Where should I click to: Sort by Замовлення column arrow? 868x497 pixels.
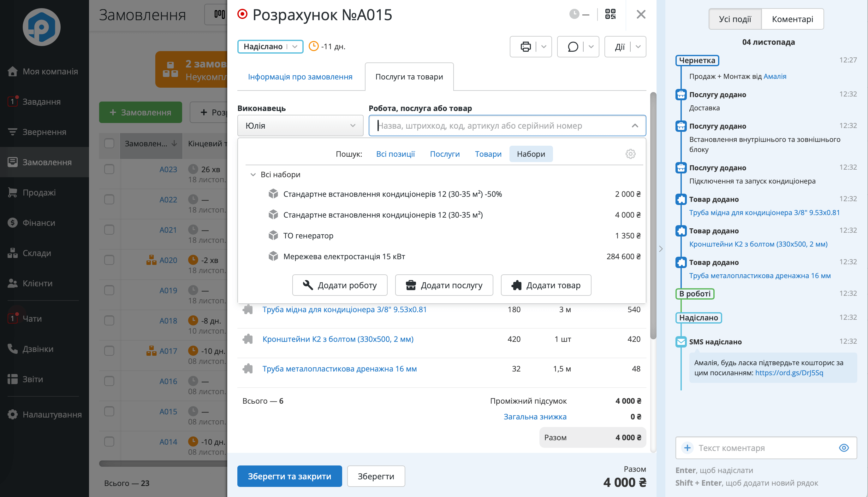click(174, 143)
